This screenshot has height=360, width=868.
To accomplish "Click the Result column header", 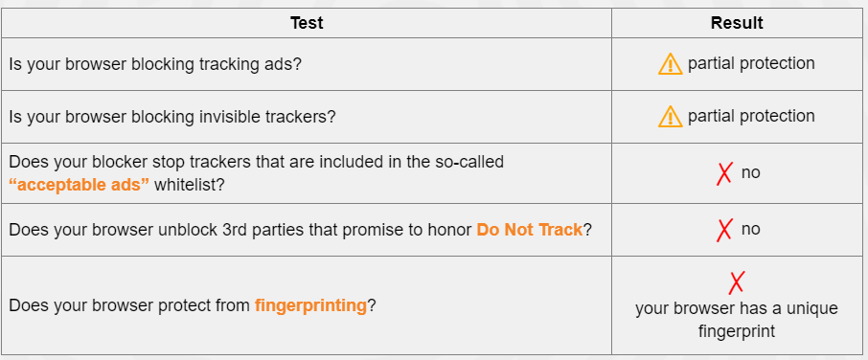I will pos(737,23).
